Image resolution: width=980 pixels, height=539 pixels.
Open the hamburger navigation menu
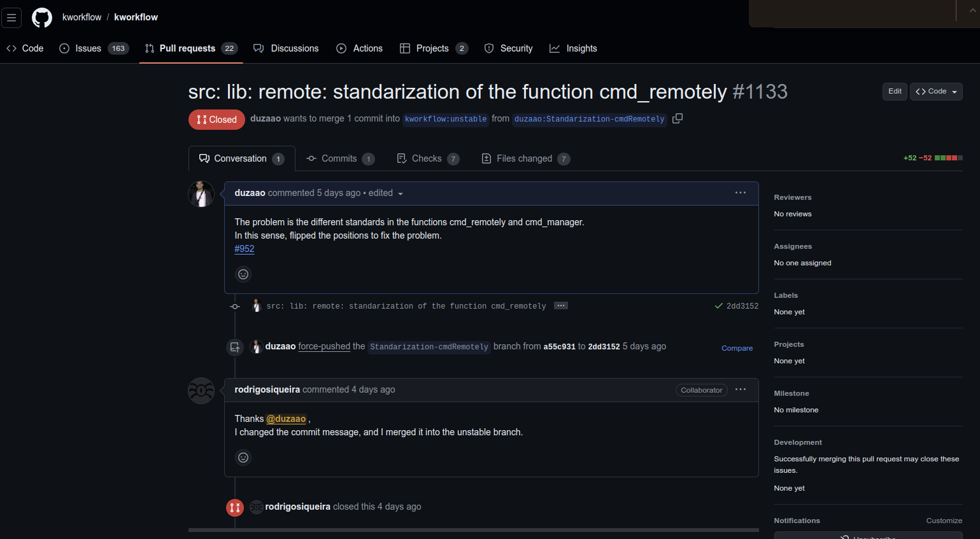(x=11, y=18)
